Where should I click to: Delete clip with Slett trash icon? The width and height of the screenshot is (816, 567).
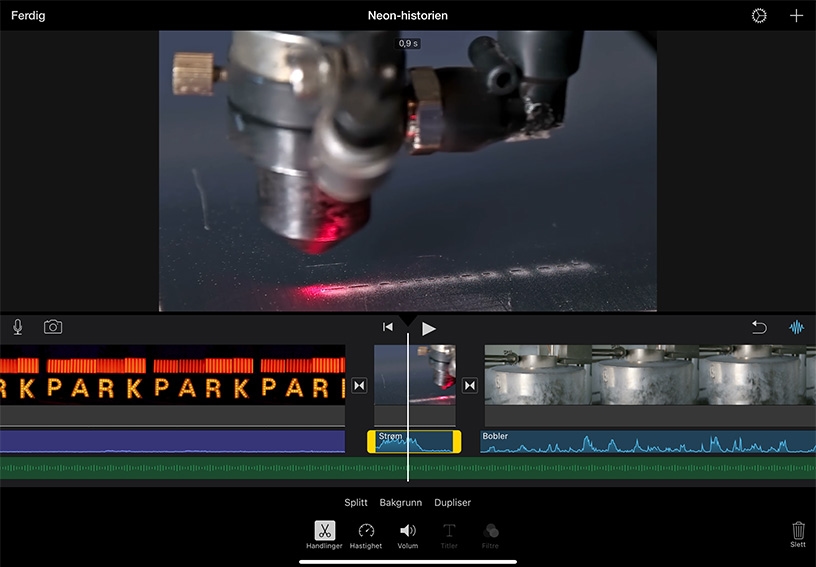[798, 534]
